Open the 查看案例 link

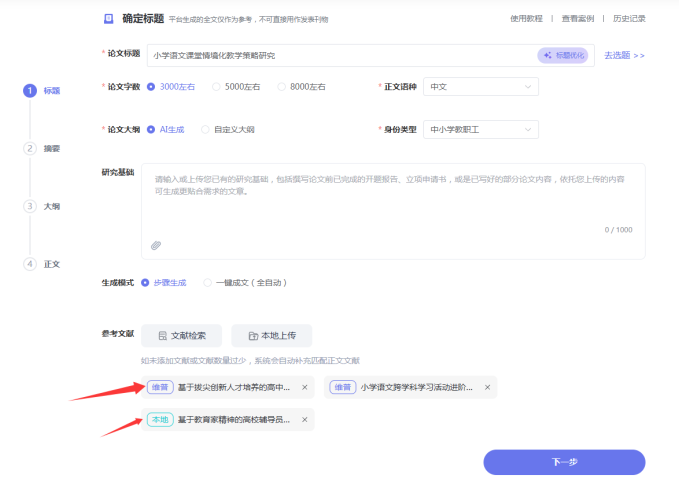[578, 19]
